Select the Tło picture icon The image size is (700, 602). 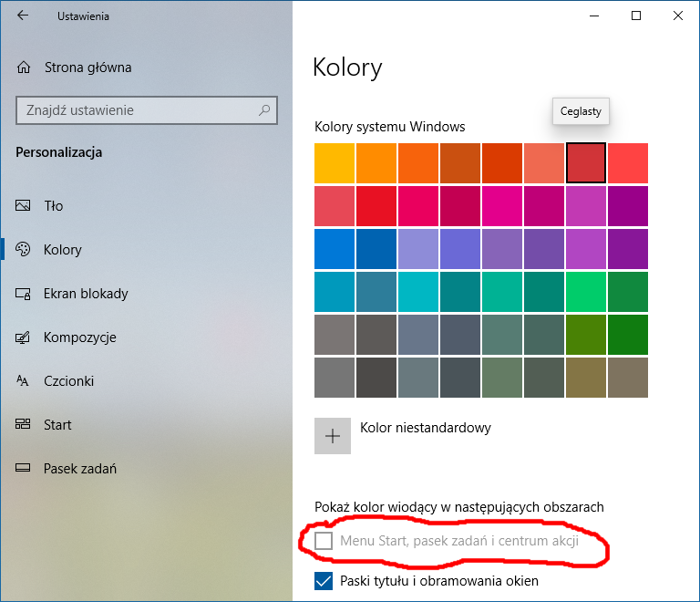coord(23,205)
